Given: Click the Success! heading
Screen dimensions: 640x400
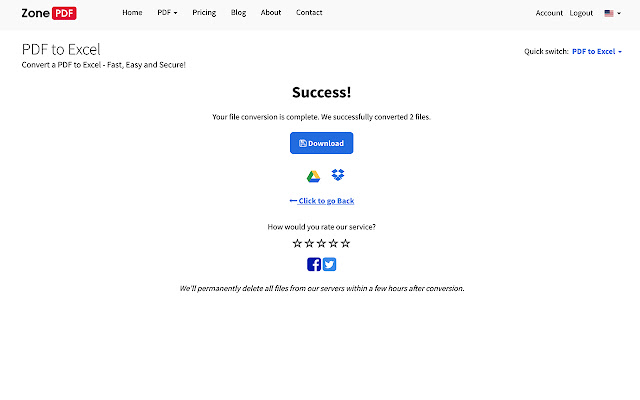Looking at the screenshot, I should point(322,92).
